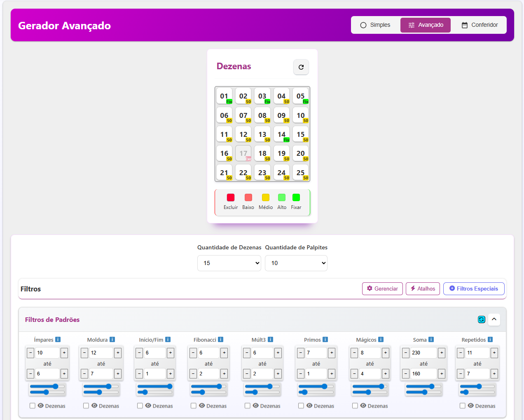This screenshot has height=420, width=524.
Task: Open the Quantidade de Palpites dropdown
Action: coord(296,263)
